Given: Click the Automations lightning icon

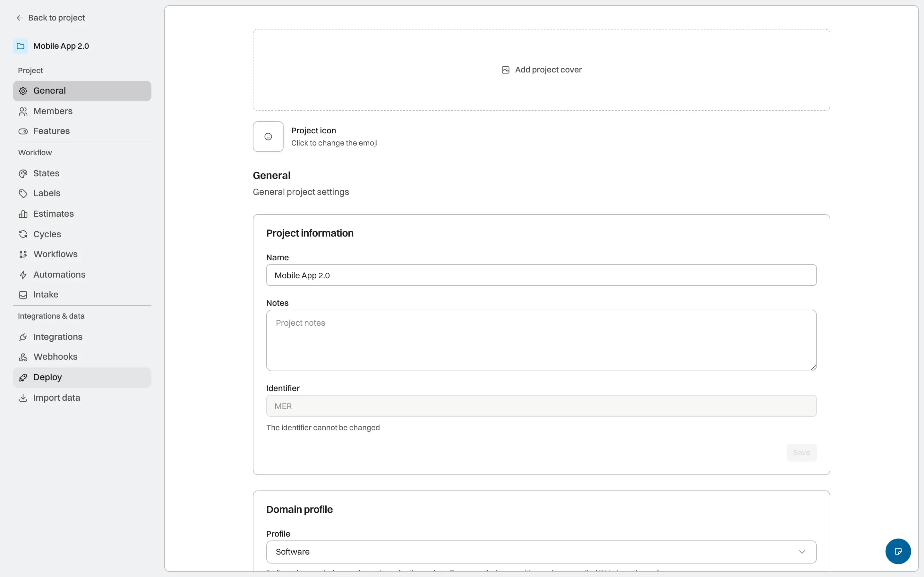Looking at the screenshot, I should tap(23, 275).
